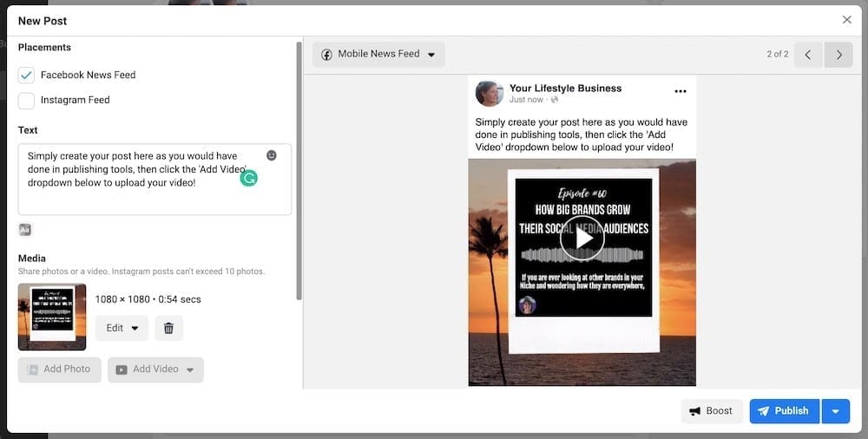Click the text background style icon
The image size is (868, 439).
(25, 229)
